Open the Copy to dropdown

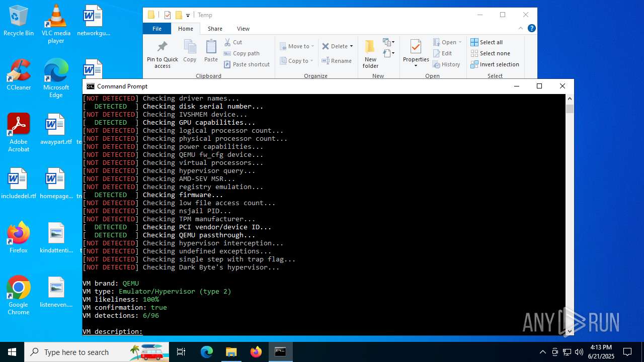(x=297, y=61)
